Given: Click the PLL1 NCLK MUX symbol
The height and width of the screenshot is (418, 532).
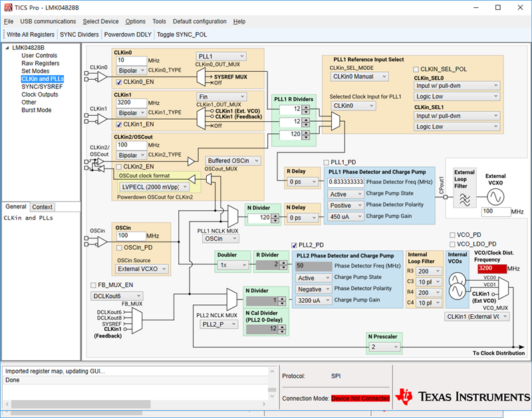Looking at the screenshot, I should (x=233, y=216).
